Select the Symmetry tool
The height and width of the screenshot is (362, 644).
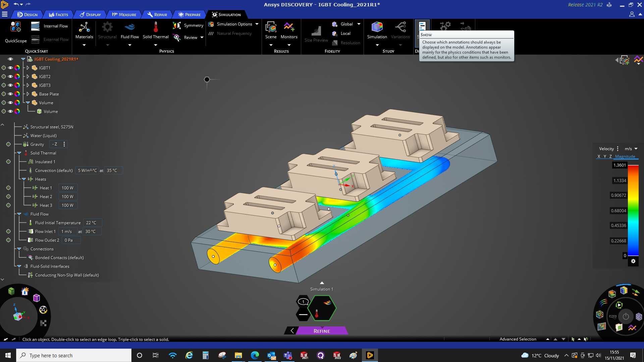(x=188, y=25)
